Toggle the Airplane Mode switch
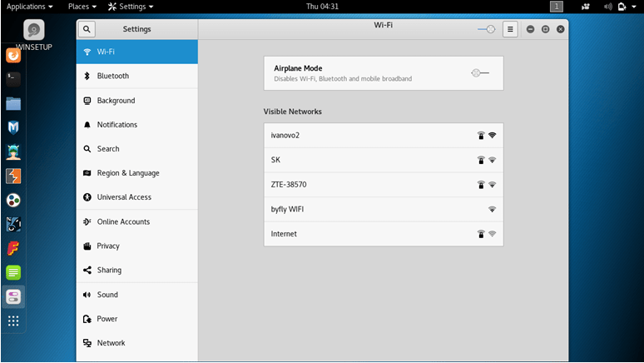Viewport: 644px width, 363px height. pos(480,73)
